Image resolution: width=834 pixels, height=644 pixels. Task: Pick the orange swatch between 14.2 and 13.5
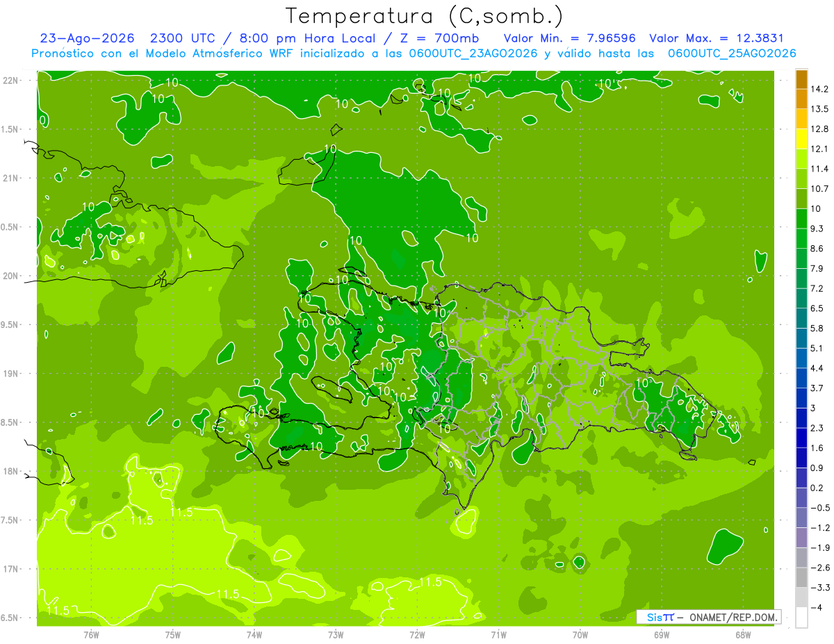point(801,99)
